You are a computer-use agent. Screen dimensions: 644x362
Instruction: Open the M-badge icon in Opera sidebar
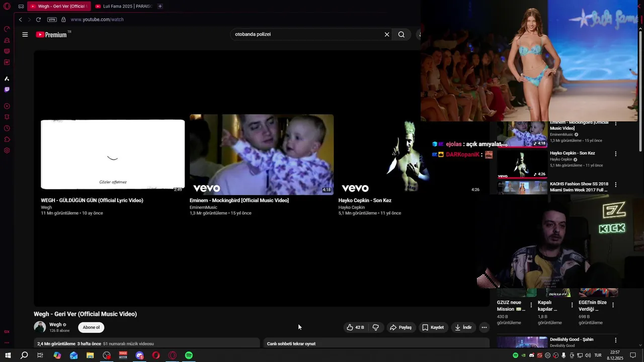coord(7,62)
